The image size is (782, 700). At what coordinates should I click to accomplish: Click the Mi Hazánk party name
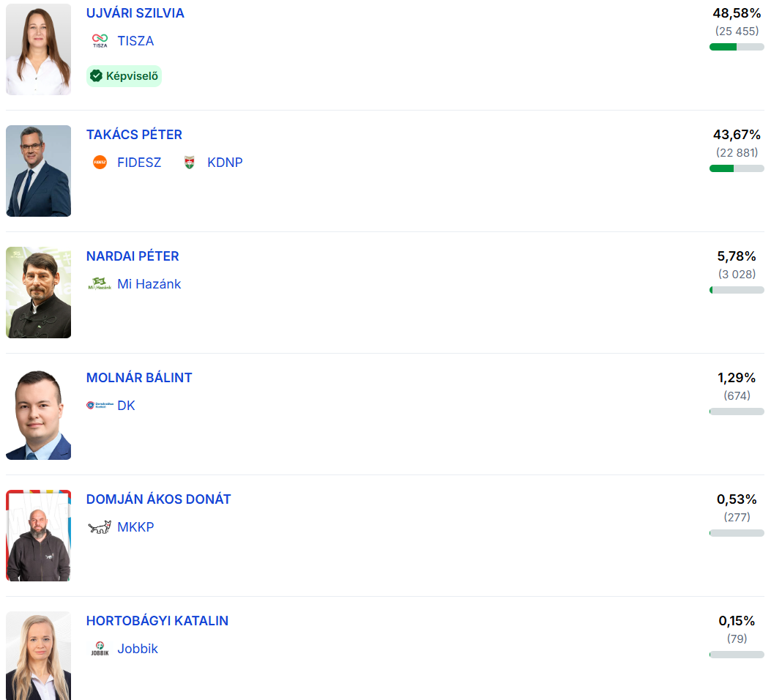click(149, 284)
